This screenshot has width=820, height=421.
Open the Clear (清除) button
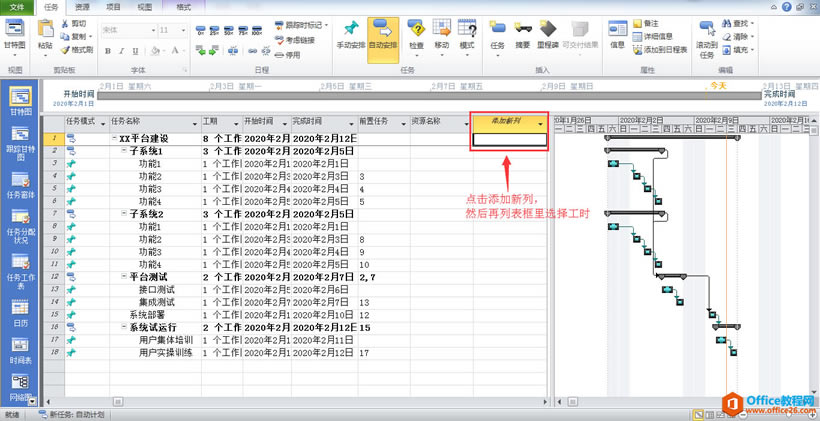pos(738,37)
